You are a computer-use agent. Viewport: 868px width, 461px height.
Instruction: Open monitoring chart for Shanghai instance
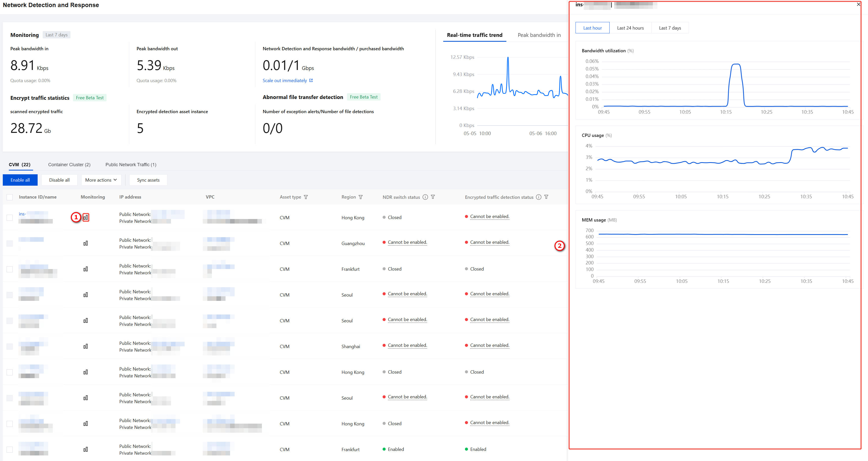point(86,346)
